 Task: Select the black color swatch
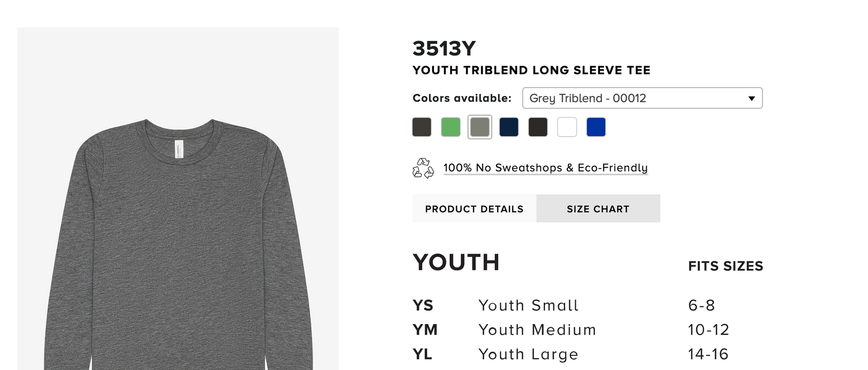coord(537,127)
